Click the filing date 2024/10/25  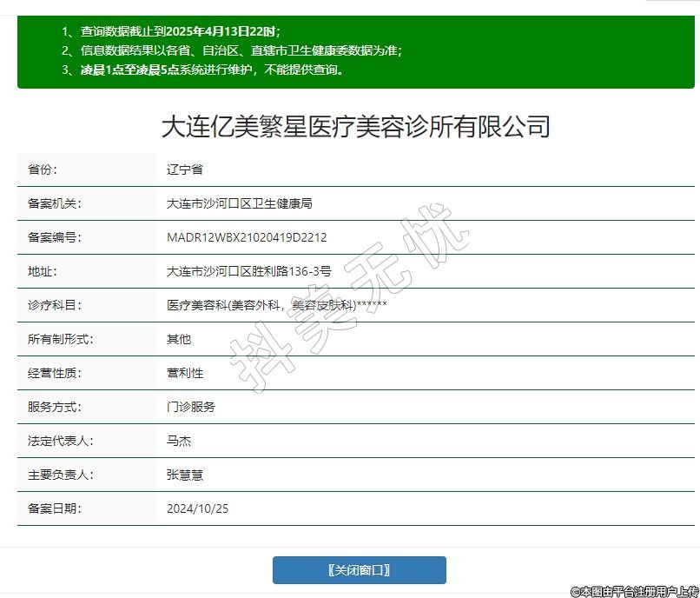197,508
